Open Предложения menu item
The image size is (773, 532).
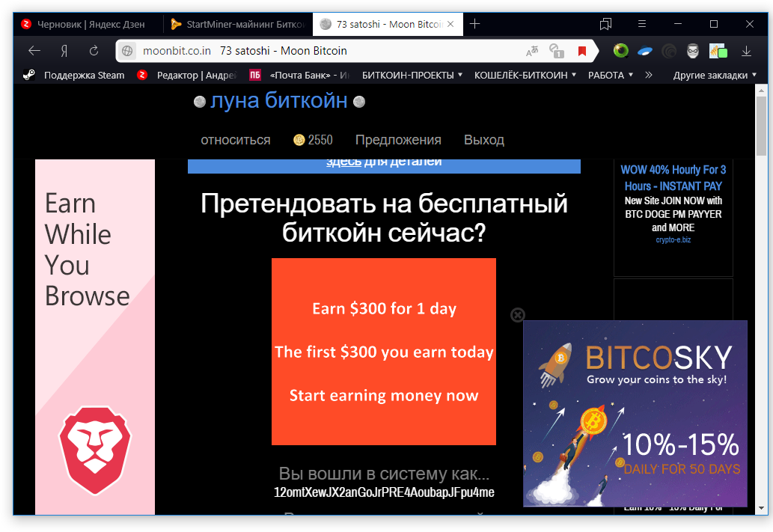pos(398,140)
